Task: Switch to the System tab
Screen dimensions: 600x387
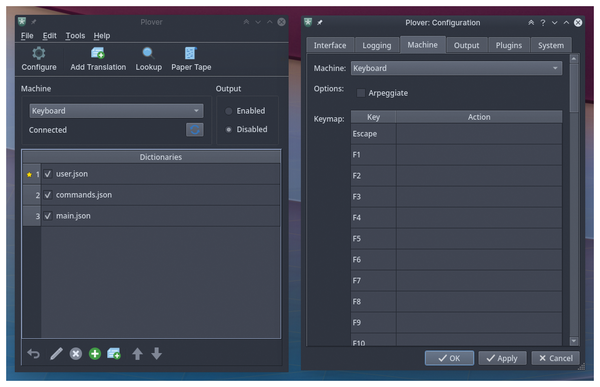Action: (551, 45)
